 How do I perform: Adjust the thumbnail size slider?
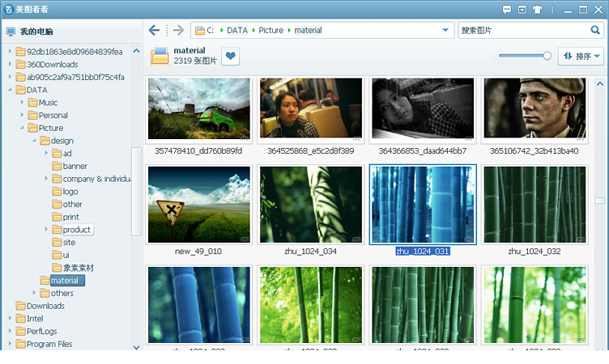point(547,56)
